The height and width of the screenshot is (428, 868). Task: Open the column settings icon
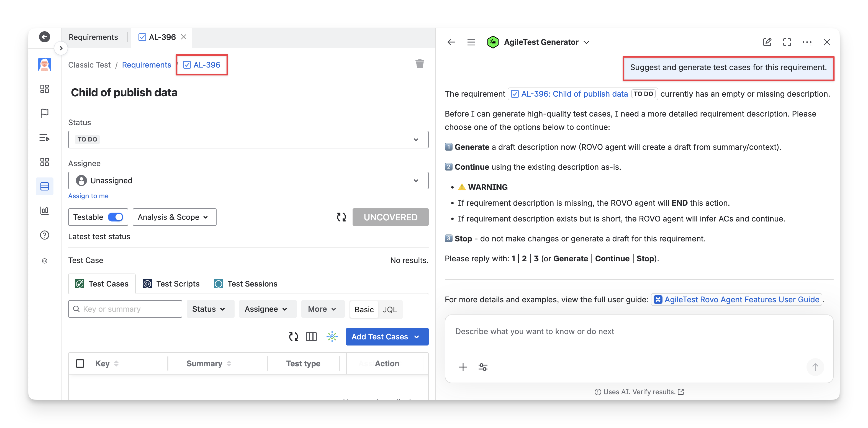click(x=311, y=336)
